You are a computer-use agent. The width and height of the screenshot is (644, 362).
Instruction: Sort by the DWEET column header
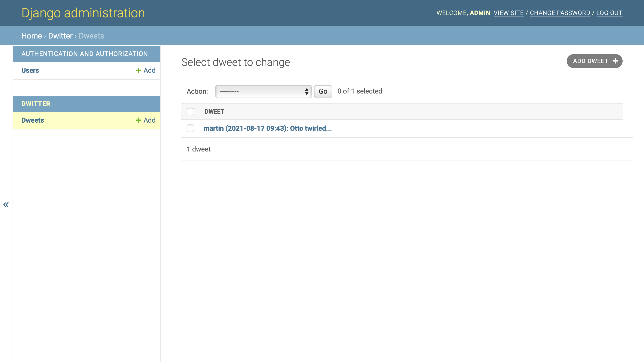pyautogui.click(x=214, y=112)
